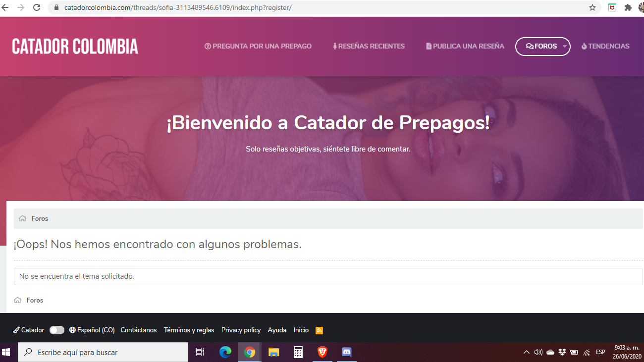Switch to Chrome in the taskbar
This screenshot has width=644, height=362.
250,352
